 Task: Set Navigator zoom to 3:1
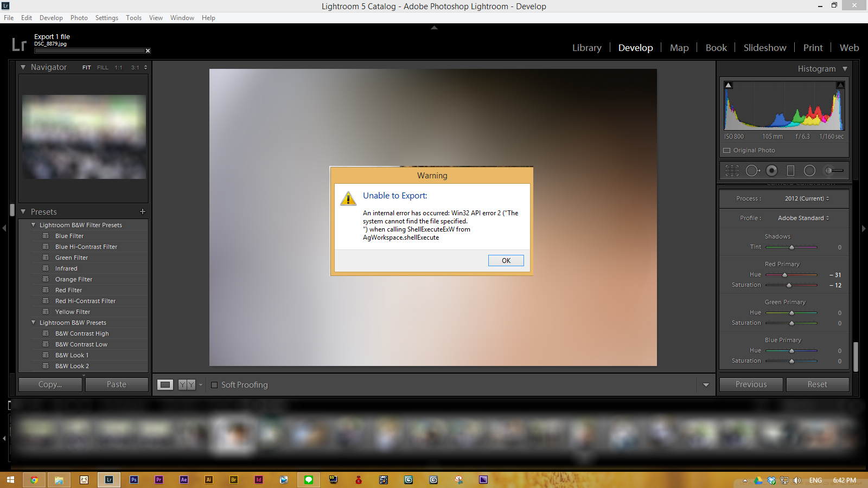click(135, 68)
